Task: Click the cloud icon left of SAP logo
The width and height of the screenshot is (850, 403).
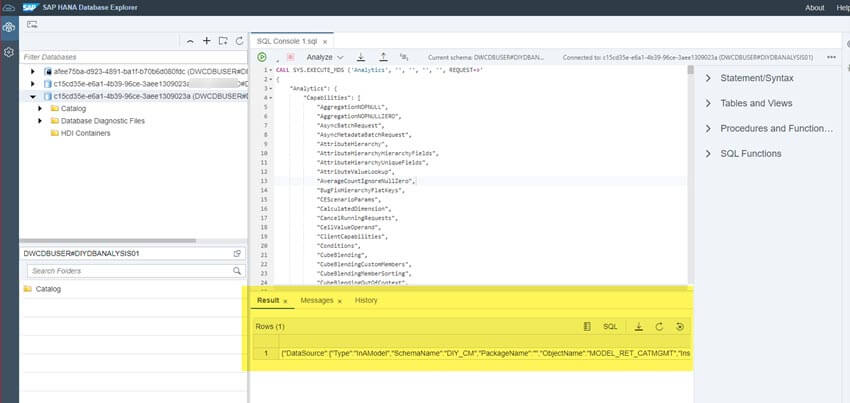Action: [x=9, y=8]
